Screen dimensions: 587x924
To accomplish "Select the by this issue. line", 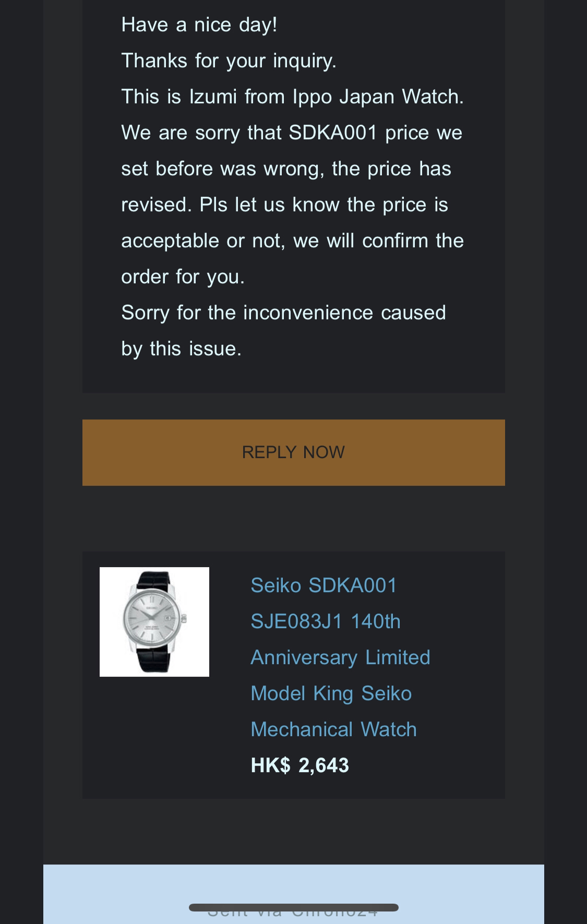I will tap(181, 349).
